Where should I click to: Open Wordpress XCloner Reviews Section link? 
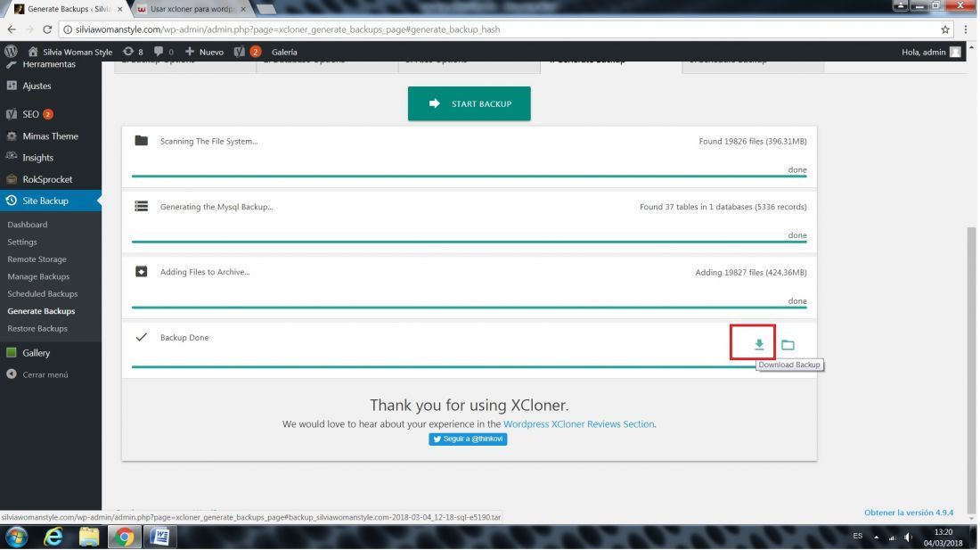tap(580, 424)
